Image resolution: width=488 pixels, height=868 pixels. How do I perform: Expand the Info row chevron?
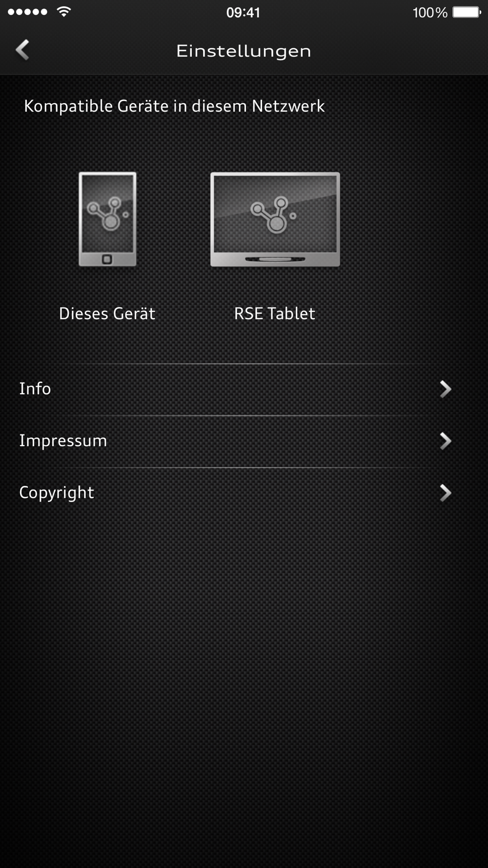(445, 389)
